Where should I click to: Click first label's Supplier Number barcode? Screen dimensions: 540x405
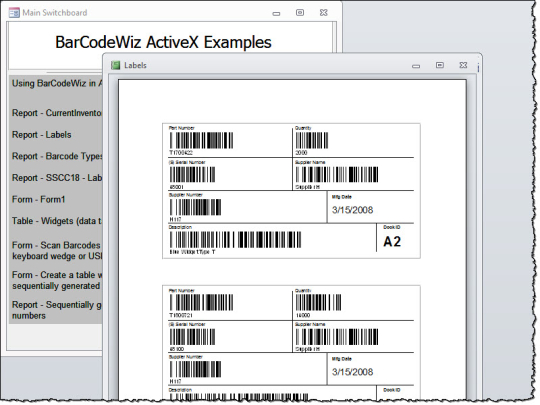pos(195,207)
